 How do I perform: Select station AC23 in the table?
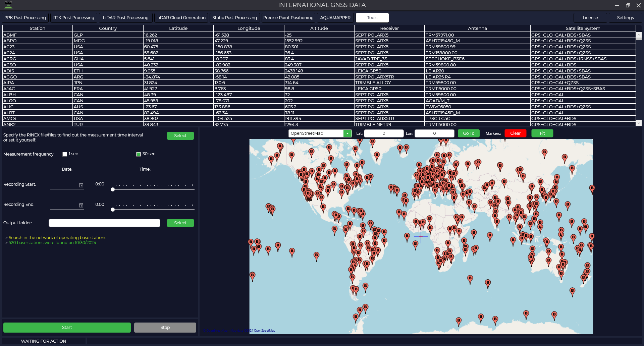(x=38, y=47)
